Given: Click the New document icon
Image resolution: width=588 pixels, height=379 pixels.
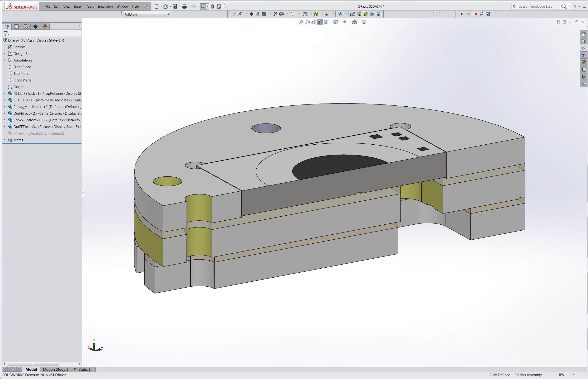Looking at the screenshot, I should coord(156,7).
